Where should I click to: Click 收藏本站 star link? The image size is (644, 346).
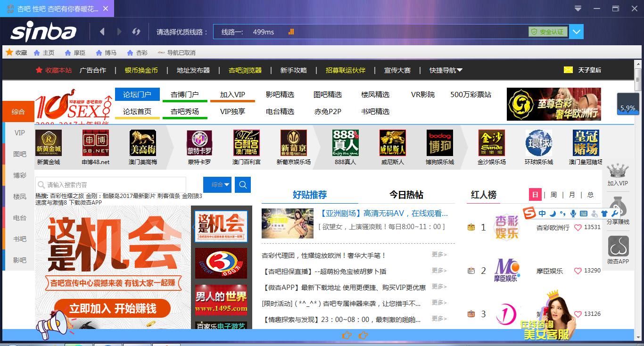tap(54, 70)
